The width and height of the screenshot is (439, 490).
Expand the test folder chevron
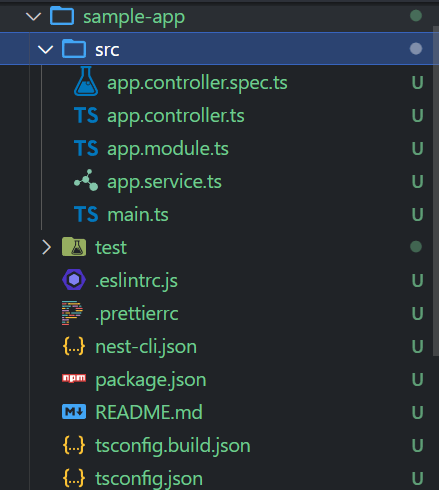46,247
